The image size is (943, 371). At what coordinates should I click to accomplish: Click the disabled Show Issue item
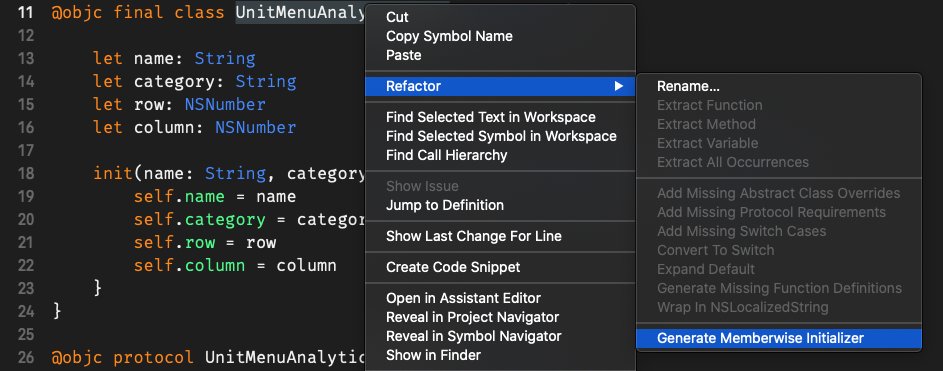500,186
